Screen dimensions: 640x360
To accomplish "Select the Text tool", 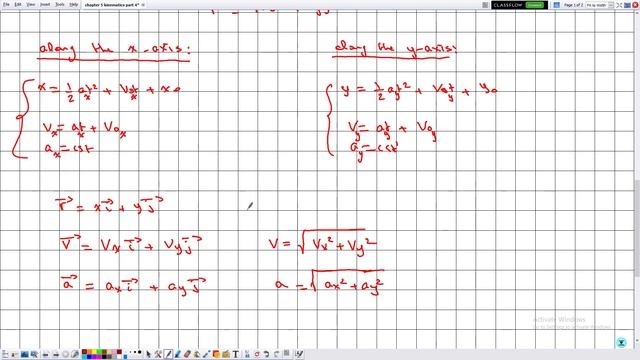I will 236,354.
